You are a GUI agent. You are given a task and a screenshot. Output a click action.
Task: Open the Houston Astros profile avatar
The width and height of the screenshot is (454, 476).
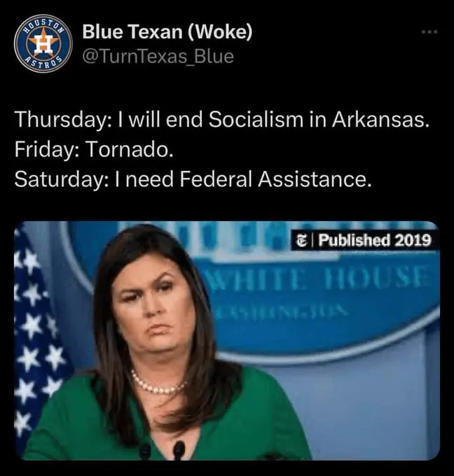click(x=43, y=43)
